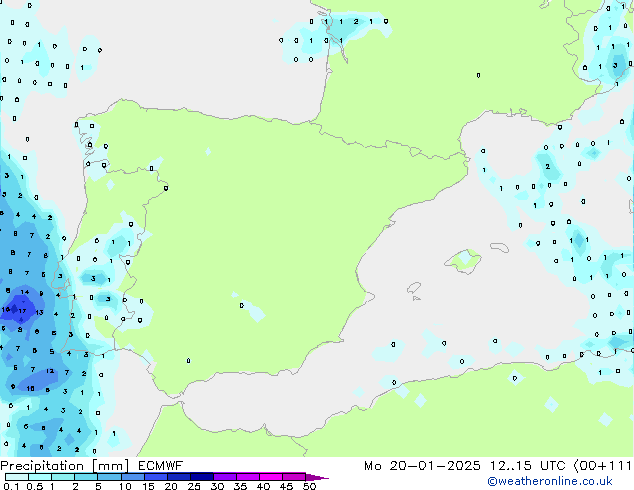Viewport: 634px width, 490px height.
Task: Click the green Mallorca island
Action: click(462, 261)
